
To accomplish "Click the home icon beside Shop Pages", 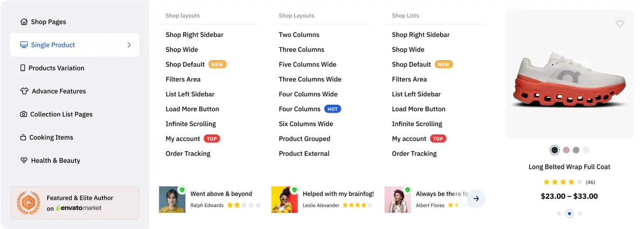I will 24,22.
